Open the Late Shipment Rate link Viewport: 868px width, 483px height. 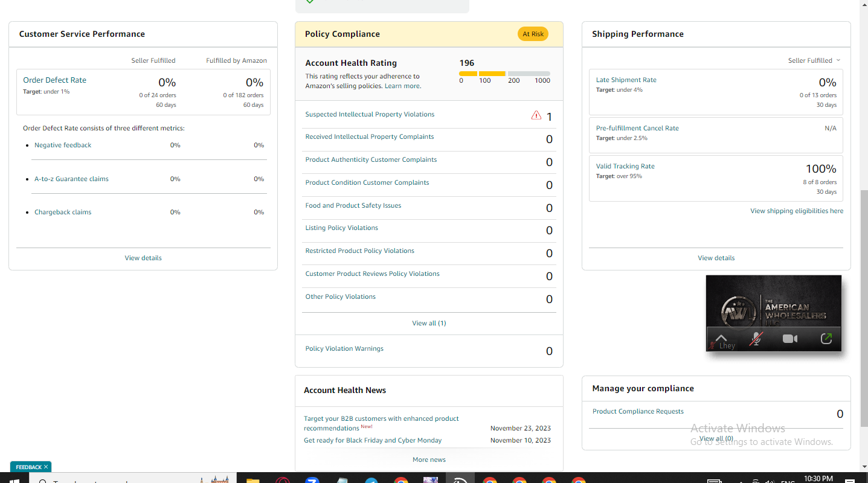(626, 80)
